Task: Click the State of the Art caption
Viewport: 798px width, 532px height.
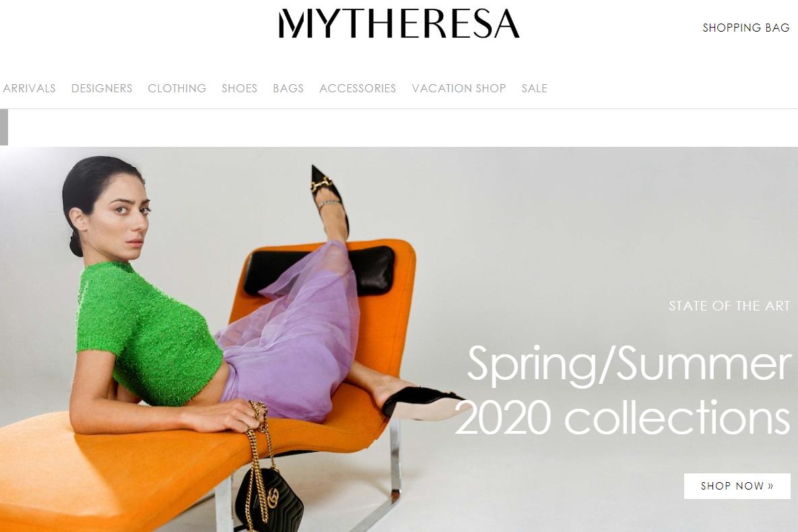Action: tap(729, 306)
